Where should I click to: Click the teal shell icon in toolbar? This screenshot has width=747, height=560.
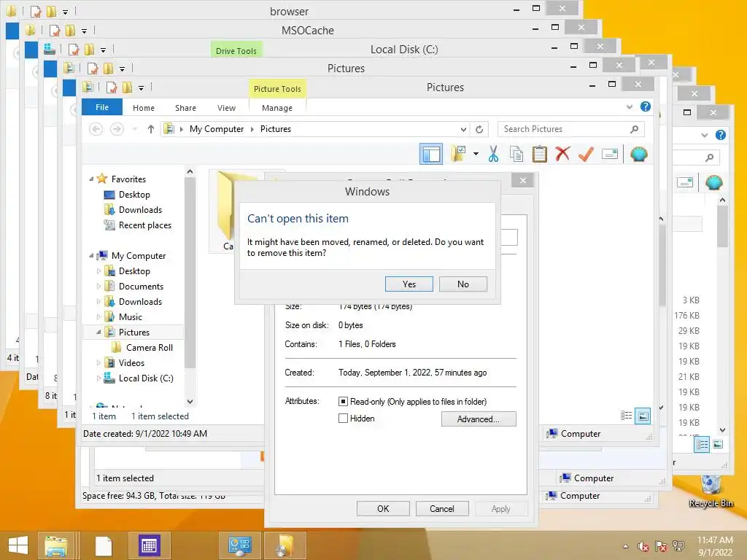click(x=638, y=155)
